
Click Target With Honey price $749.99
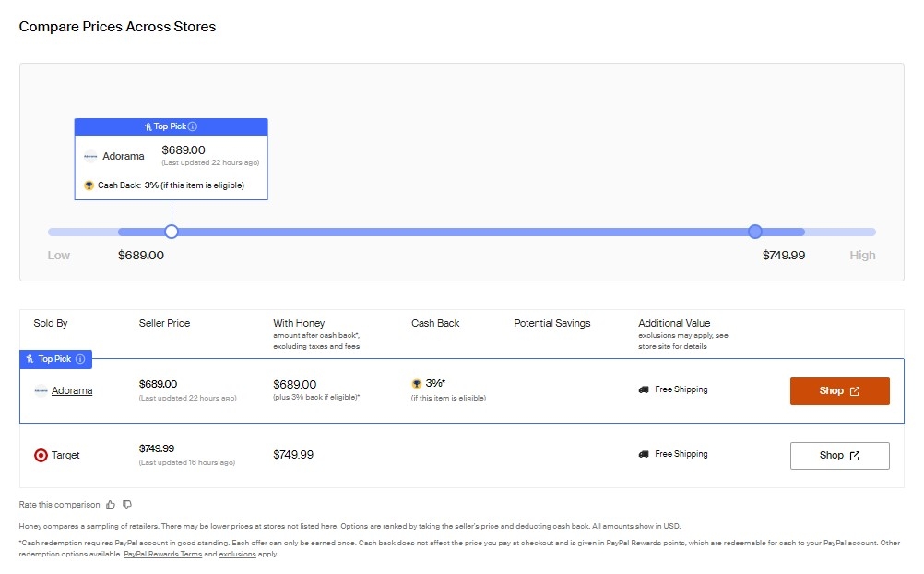pos(293,455)
